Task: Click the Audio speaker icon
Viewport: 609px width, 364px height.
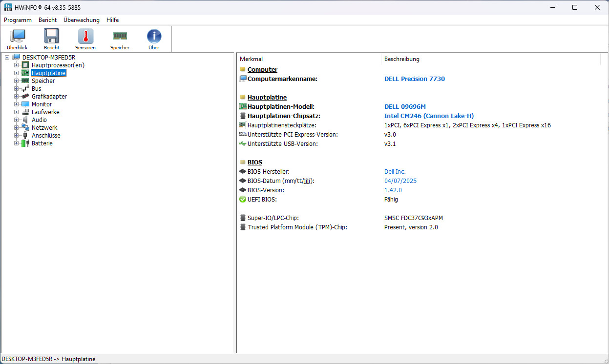Action: pos(25,120)
